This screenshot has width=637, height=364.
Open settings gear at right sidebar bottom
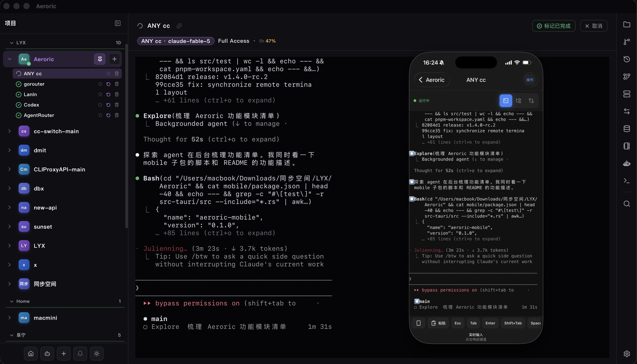626,354
